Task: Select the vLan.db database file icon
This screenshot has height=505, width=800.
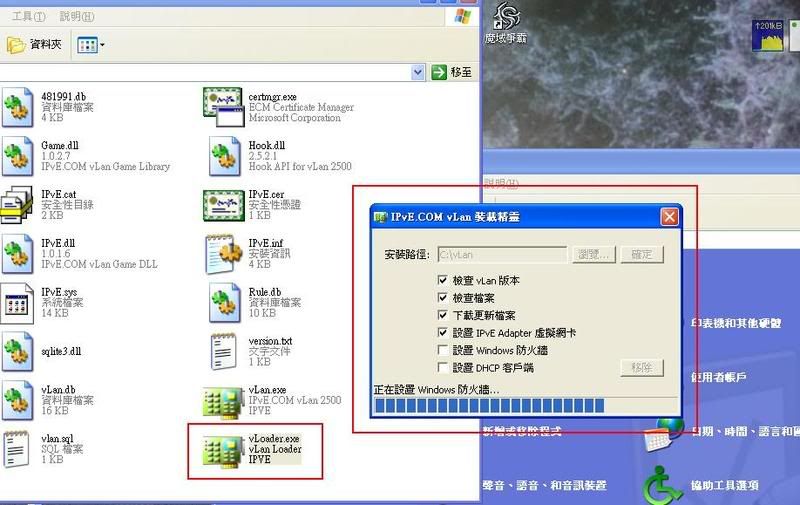Action: pyautogui.click(x=17, y=400)
